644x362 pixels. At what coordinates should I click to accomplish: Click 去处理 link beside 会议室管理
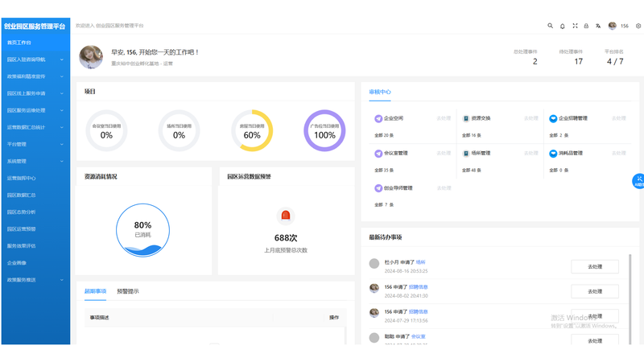[444, 154]
